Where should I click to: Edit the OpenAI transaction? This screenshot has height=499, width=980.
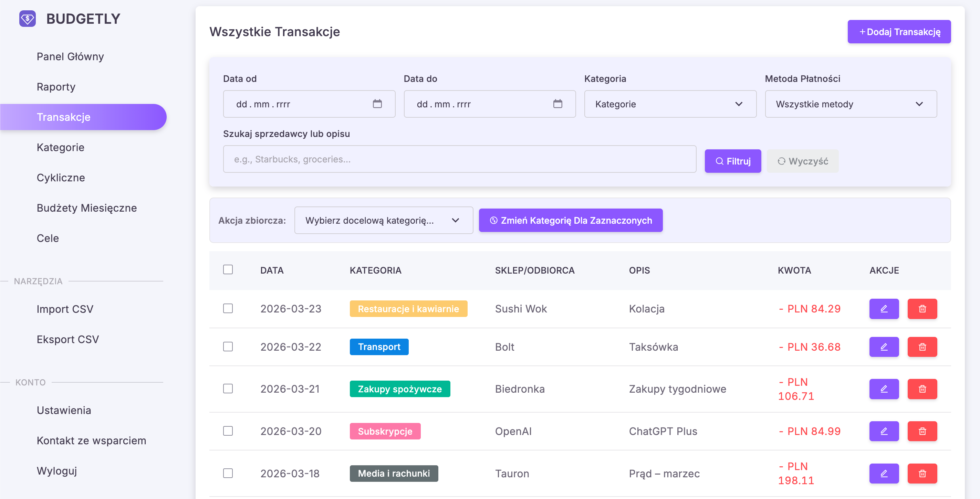click(884, 431)
